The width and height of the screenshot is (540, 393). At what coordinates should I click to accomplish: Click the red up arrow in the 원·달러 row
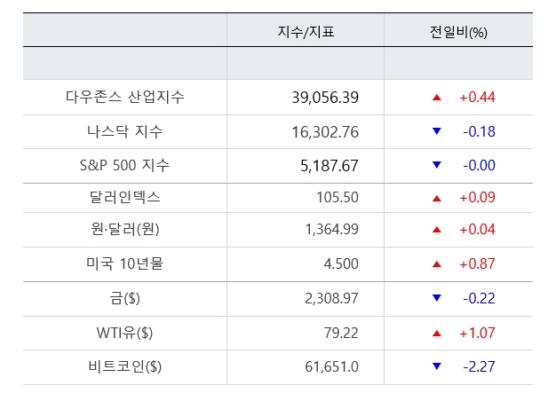click(437, 229)
